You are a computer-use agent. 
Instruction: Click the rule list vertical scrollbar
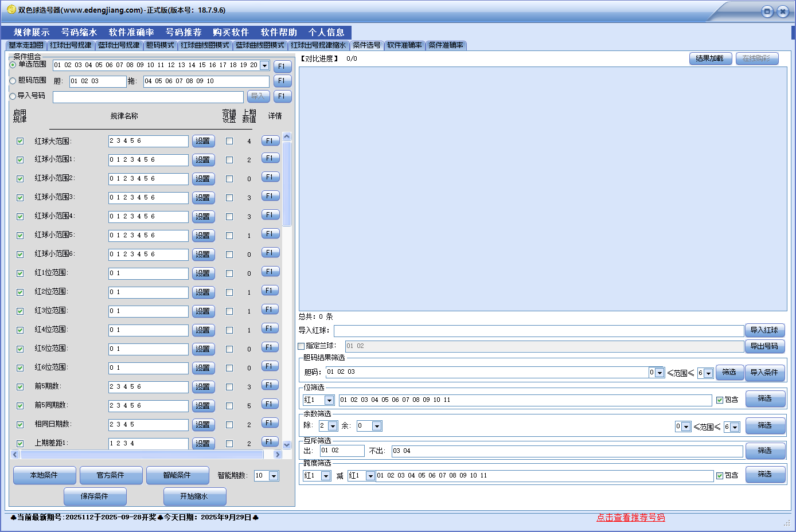[x=287, y=183]
